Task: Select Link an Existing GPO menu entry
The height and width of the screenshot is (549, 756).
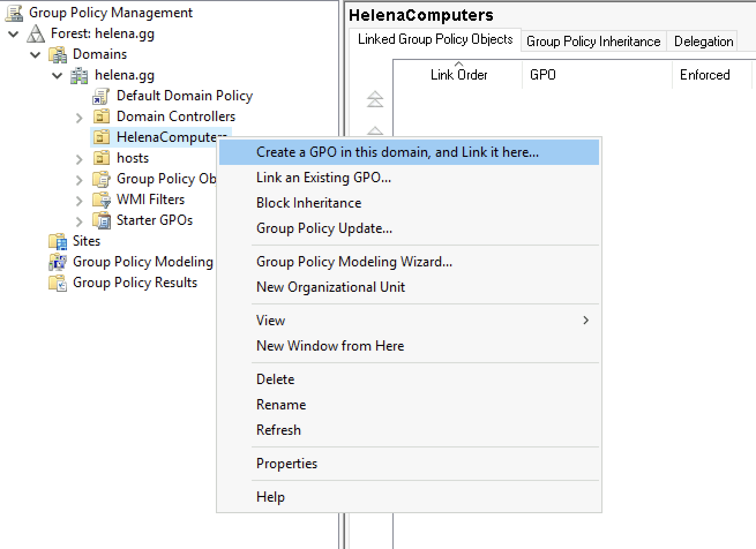Action: (323, 178)
